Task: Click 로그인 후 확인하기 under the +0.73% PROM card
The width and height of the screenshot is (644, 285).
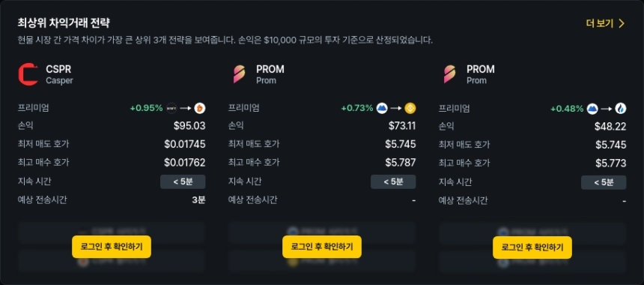Action: click(322, 247)
